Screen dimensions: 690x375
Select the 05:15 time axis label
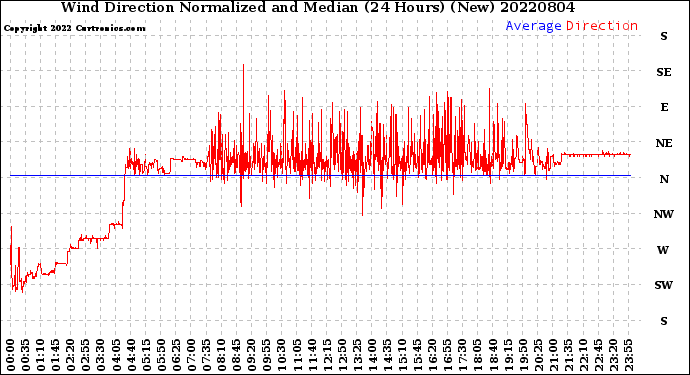click(x=146, y=355)
